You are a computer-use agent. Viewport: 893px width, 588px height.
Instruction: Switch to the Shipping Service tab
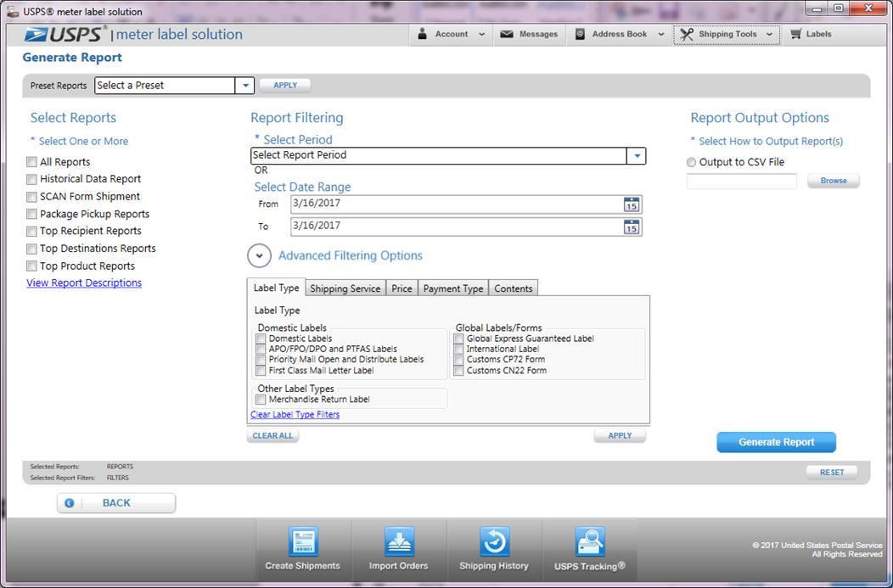345,288
